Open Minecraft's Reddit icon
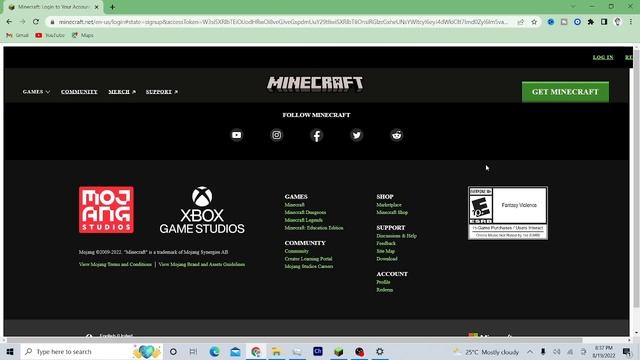This screenshot has width=640, height=360. [x=396, y=135]
